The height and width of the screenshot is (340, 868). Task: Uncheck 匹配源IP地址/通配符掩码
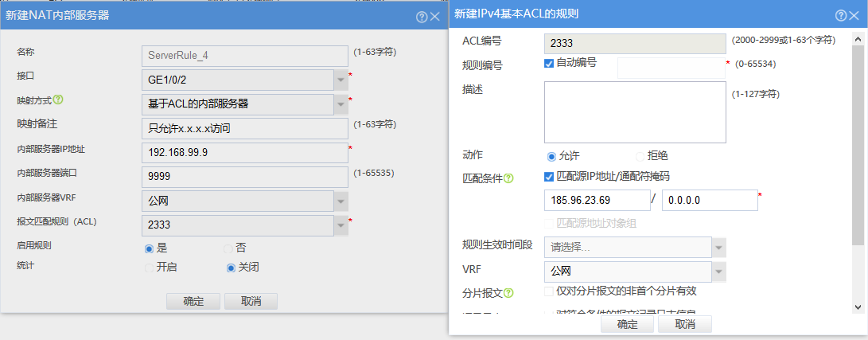pyautogui.click(x=549, y=177)
